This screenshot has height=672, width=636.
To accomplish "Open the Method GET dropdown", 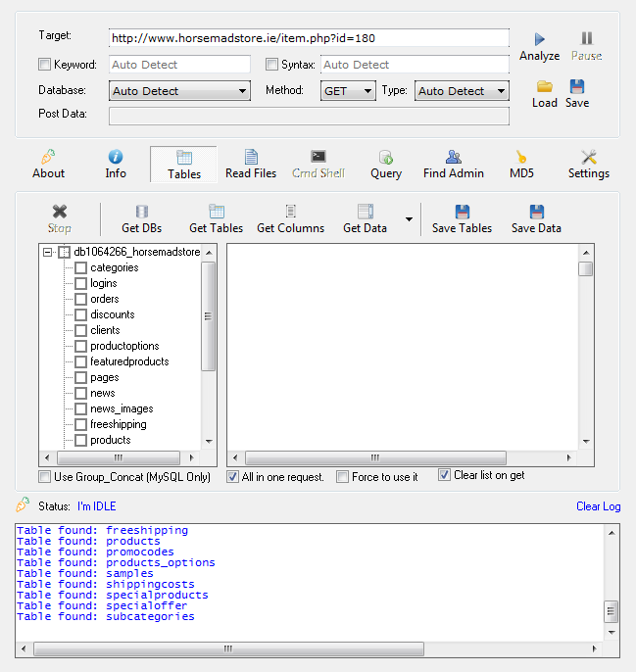I will (x=348, y=91).
